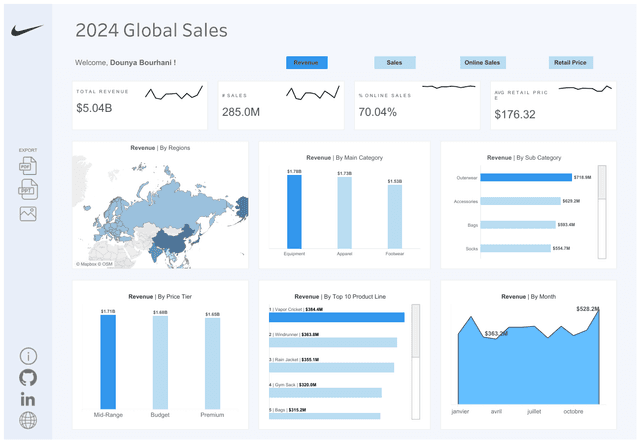Select the Vapor Cricket product bar

pos(337,317)
